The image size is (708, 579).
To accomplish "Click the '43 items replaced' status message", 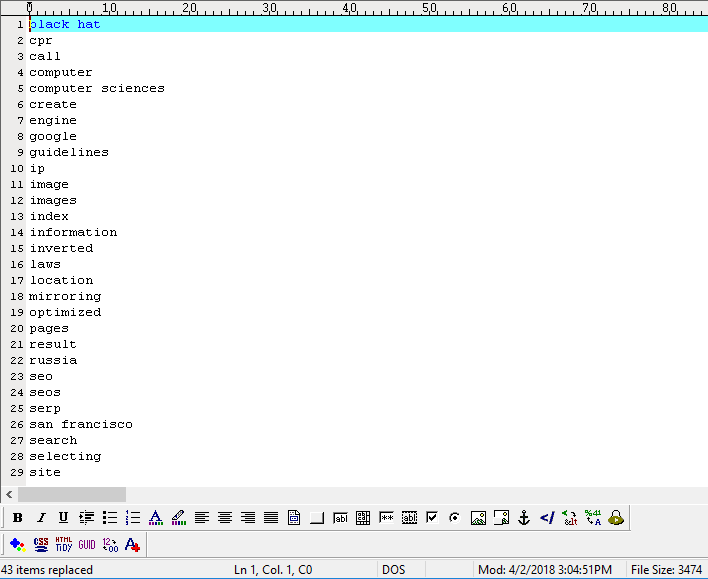I will [x=47, y=570].
